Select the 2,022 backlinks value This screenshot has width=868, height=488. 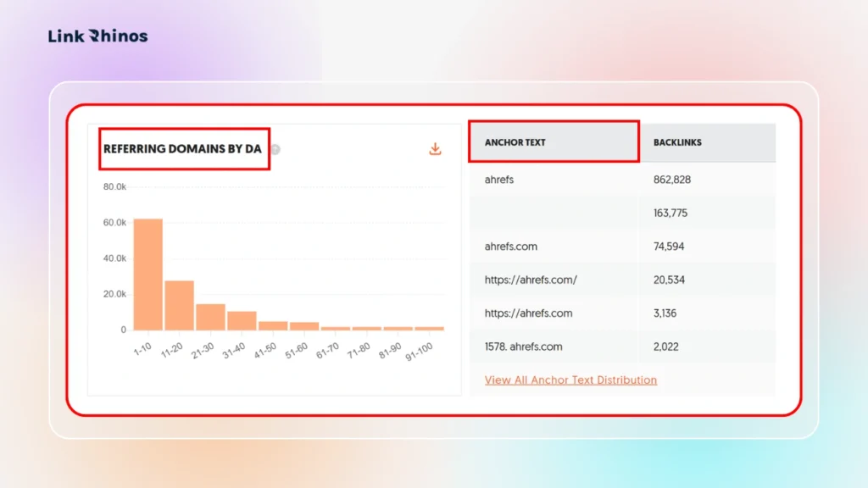(x=666, y=347)
